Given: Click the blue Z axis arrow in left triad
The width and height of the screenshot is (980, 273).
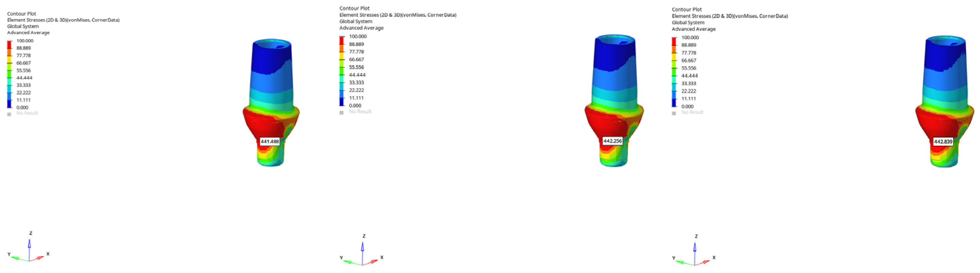Looking at the screenshot, I should tap(29, 244).
